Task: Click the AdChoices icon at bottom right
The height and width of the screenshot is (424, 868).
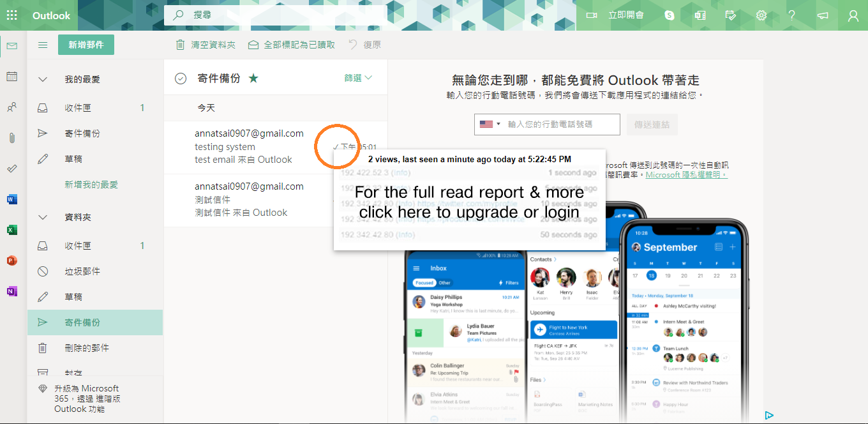Action: click(769, 415)
